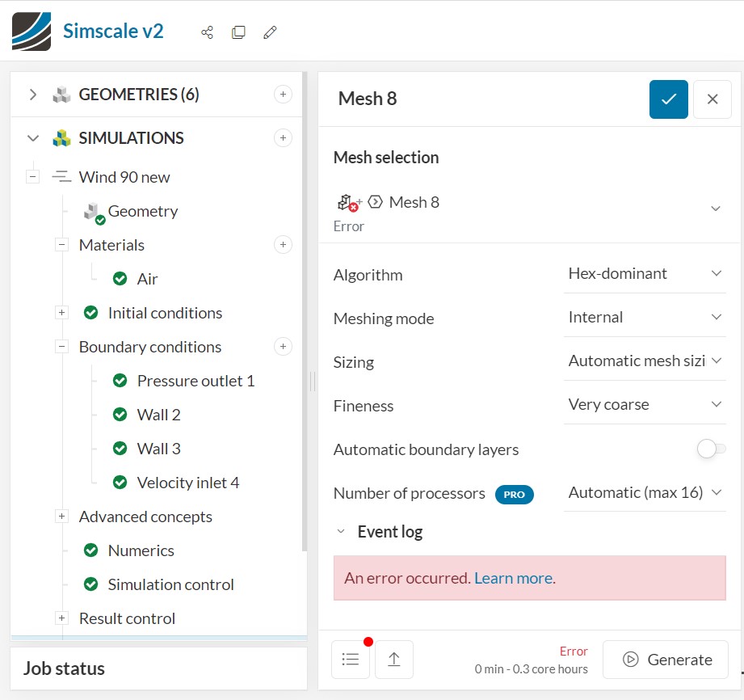Screen dimensions: 744x700
Task: Select Velocity inlet 4 boundary condition
Action: click(x=188, y=483)
